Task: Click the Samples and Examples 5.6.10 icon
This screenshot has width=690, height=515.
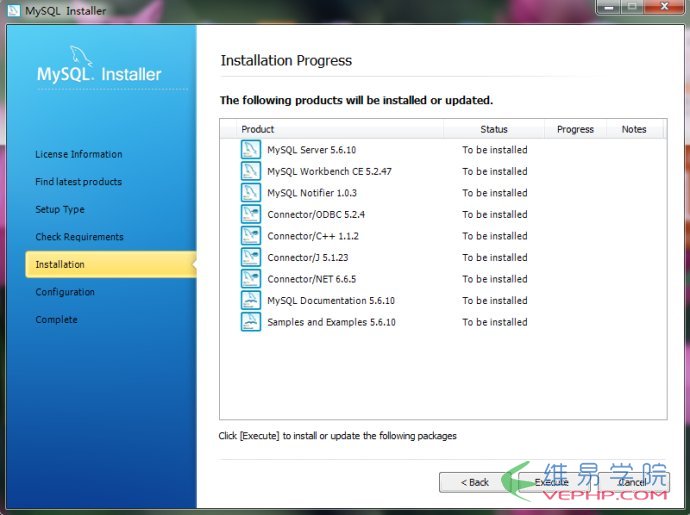Action: pyautogui.click(x=251, y=322)
